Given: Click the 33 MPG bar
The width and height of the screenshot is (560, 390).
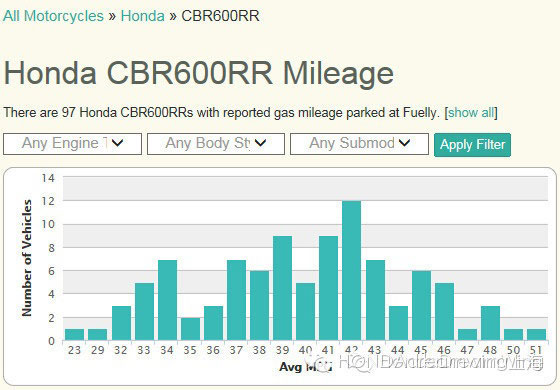Looking at the screenshot, I should coord(145,311).
